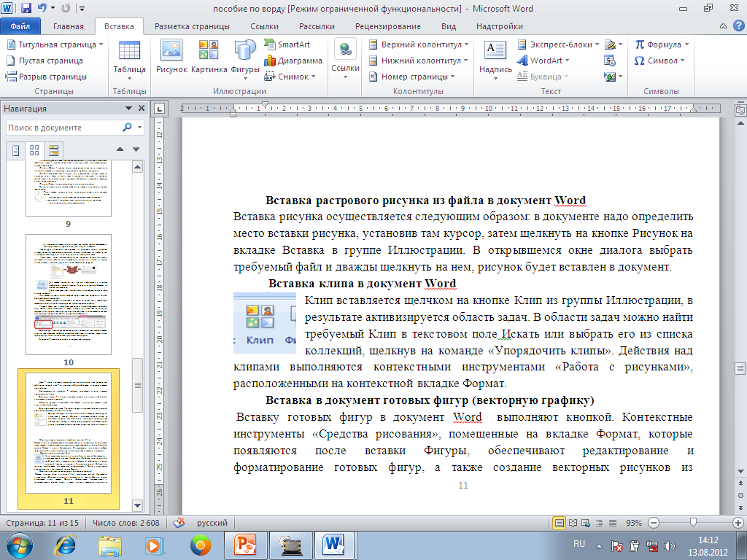Insert picture using Рисунок icon
Screen dimensions: 747x560
[x=171, y=57]
